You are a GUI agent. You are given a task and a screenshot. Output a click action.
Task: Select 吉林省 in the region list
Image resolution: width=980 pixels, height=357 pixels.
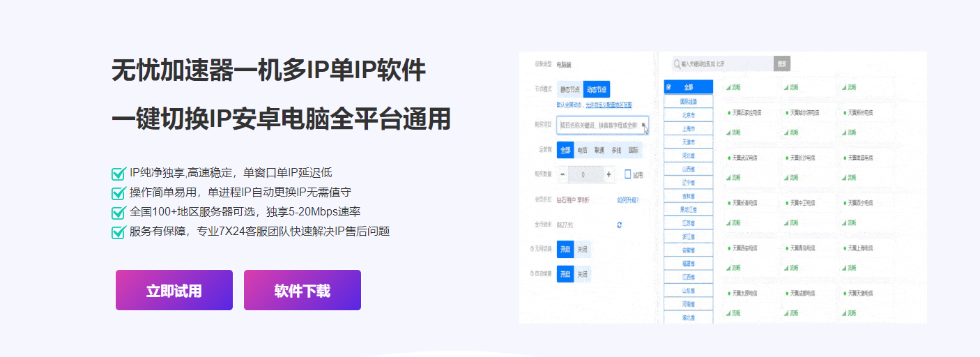click(x=689, y=197)
